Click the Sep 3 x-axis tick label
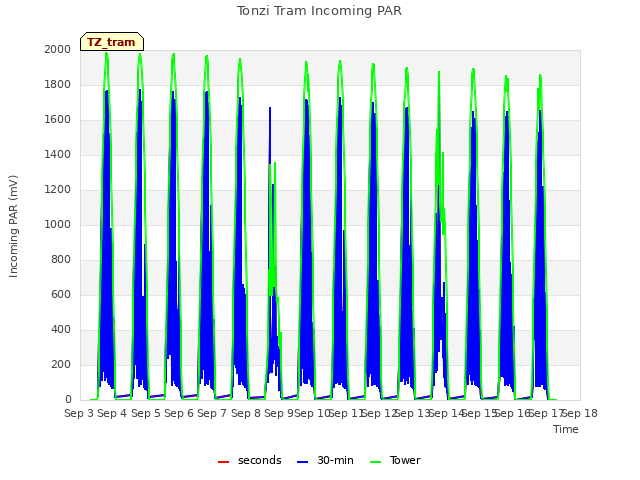The width and height of the screenshot is (640, 480). click(x=79, y=413)
